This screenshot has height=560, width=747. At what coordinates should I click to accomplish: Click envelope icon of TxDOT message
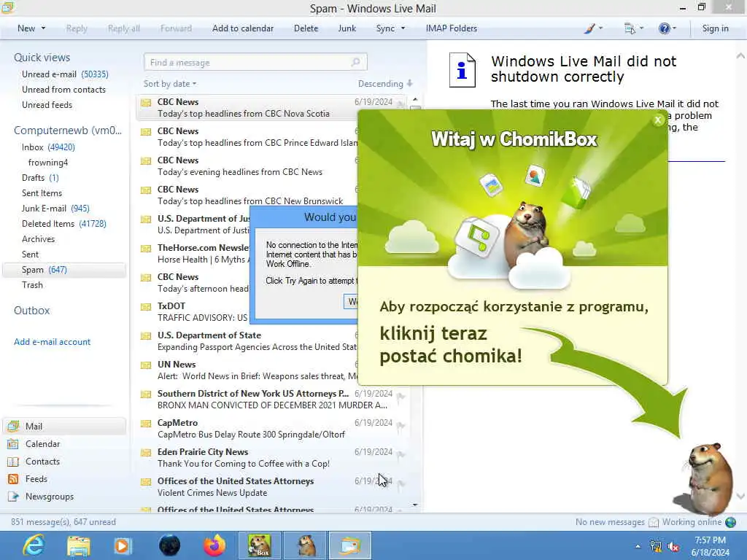point(146,307)
